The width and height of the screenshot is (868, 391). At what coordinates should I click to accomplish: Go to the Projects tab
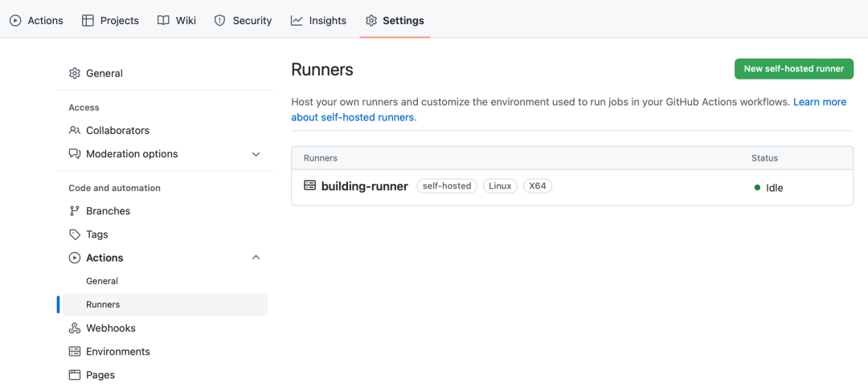click(111, 20)
